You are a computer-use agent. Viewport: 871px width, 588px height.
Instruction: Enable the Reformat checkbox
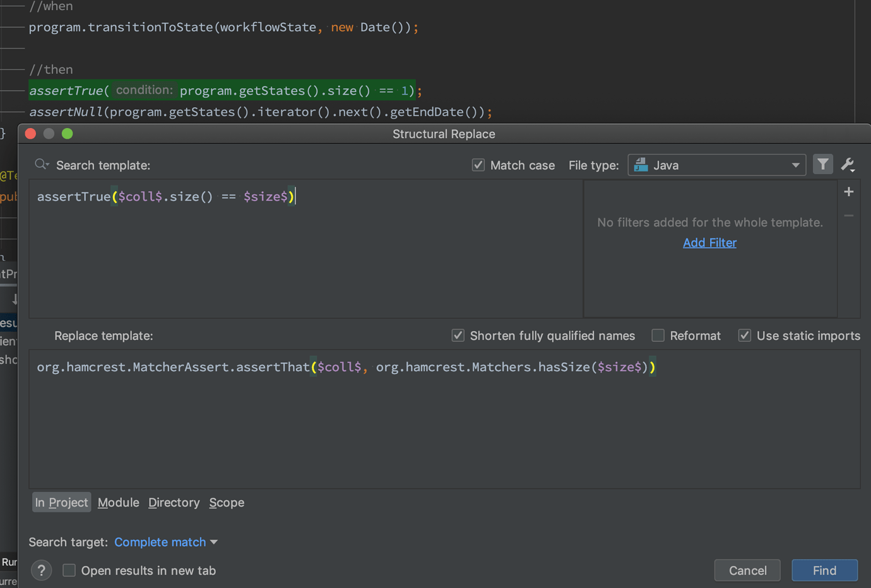658,336
